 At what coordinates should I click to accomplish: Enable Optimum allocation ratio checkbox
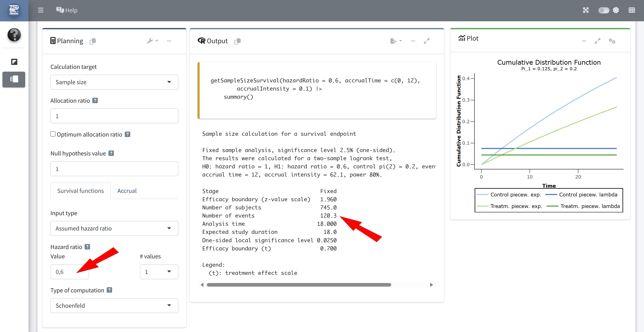coord(53,134)
